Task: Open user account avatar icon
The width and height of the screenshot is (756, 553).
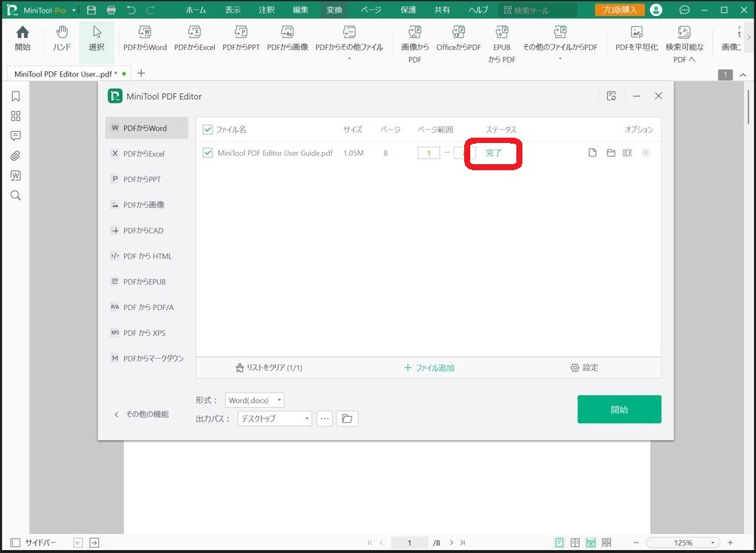Action: 656,10
